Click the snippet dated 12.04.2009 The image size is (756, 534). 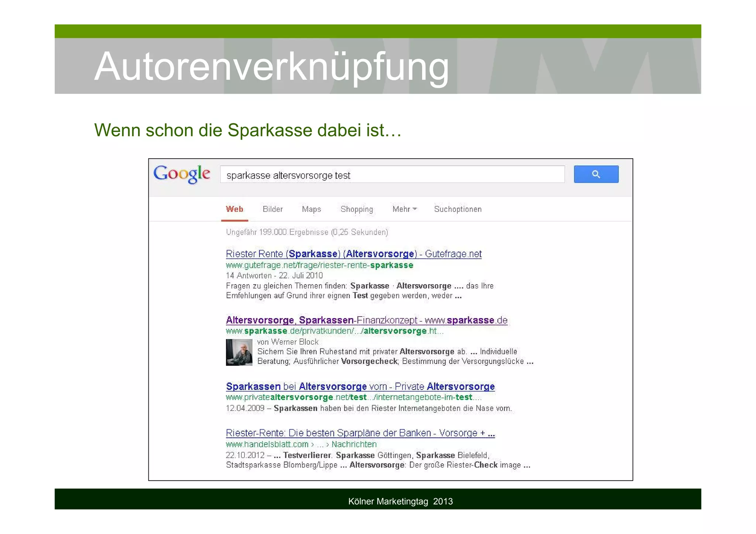pos(369,409)
